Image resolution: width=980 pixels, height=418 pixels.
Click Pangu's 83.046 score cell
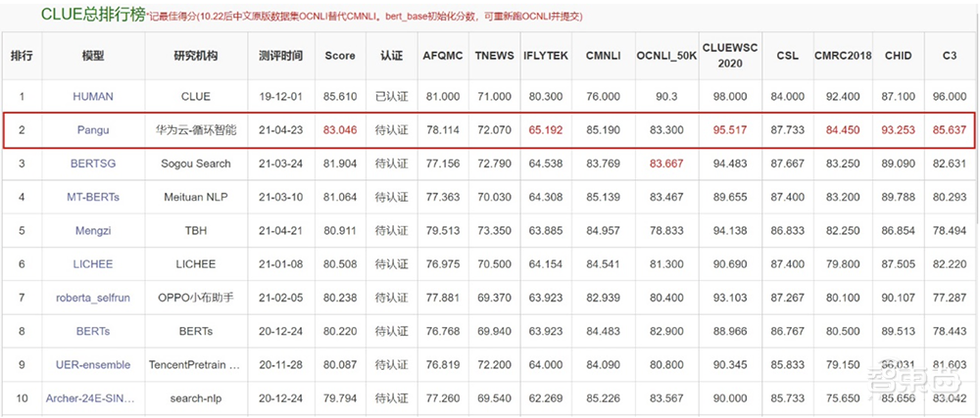[x=340, y=130]
